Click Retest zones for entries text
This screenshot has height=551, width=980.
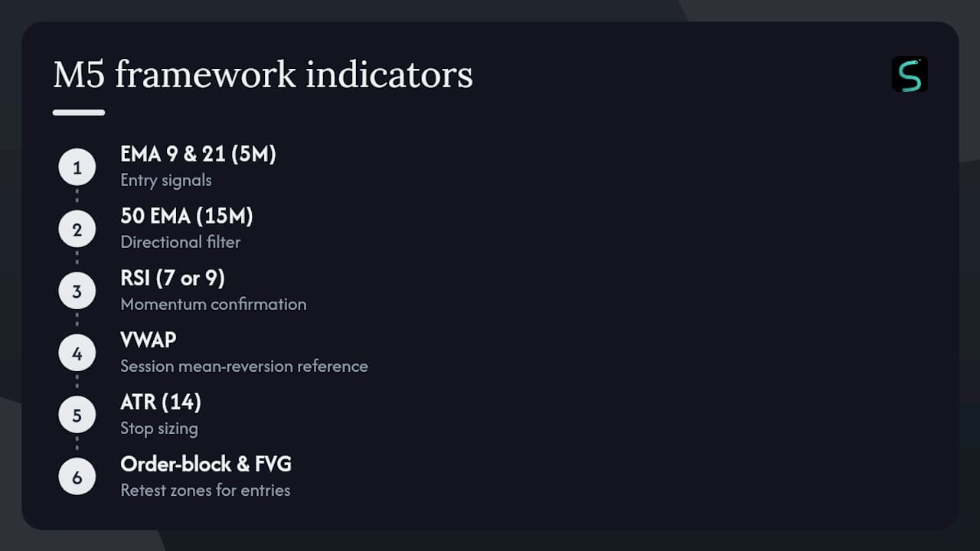pos(205,490)
